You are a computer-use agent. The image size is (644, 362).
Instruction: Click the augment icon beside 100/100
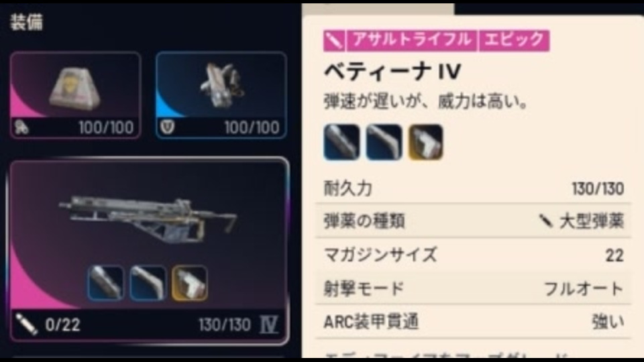(21, 127)
